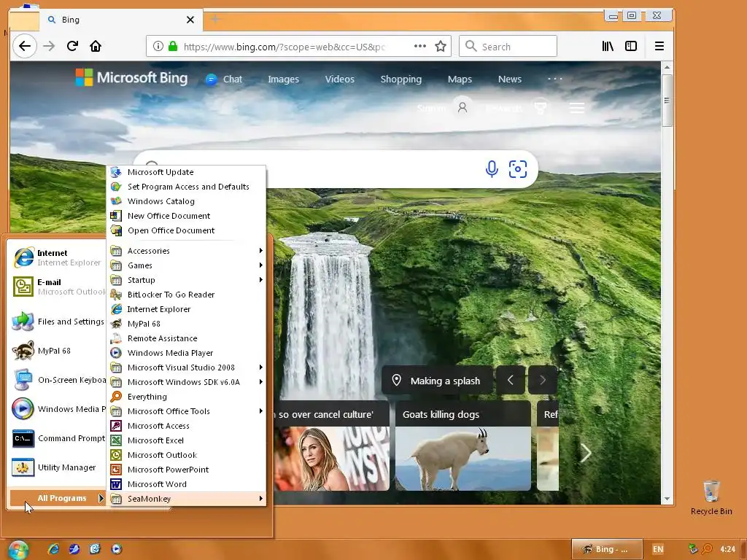
Task: Open All Programs in Start menu
Action: click(57, 498)
